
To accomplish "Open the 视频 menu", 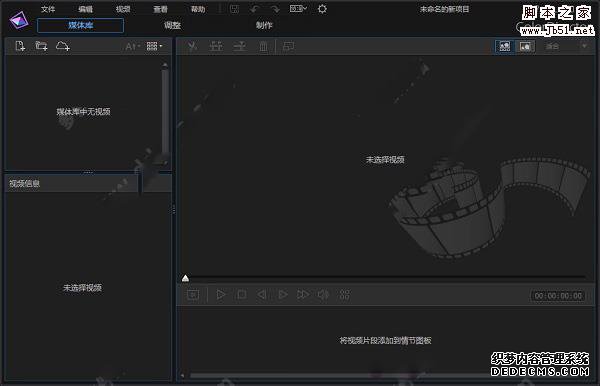I will coord(123,9).
